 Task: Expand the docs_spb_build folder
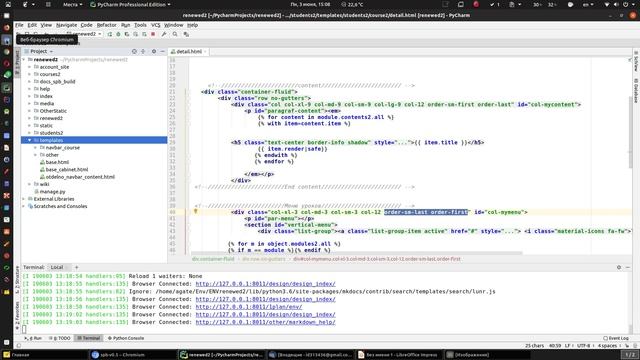pos(30,82)
